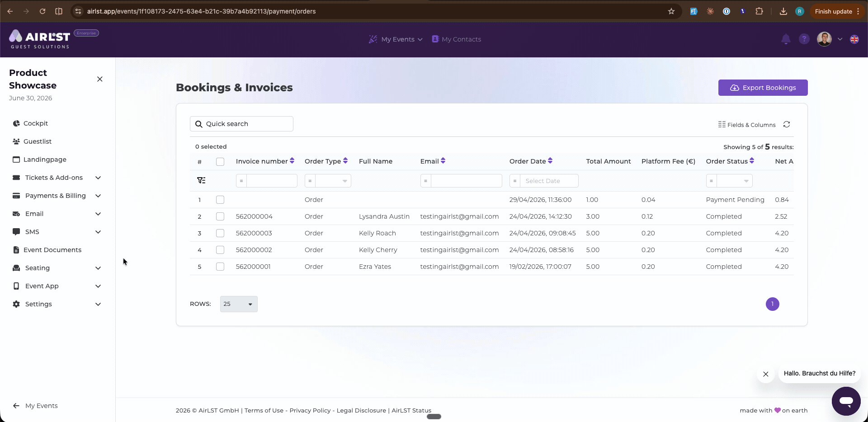The image size is (868, 422).
Task: Click the Quick search field
Action: [x=241, y=124]
